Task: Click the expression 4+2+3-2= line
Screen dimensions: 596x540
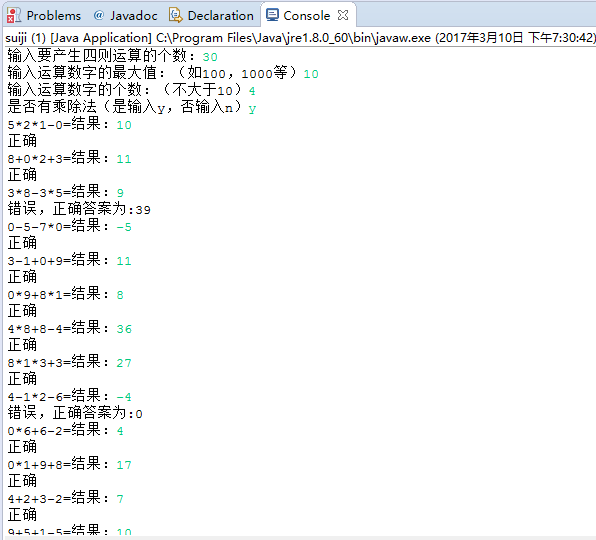Action: [x=66, y=498]
